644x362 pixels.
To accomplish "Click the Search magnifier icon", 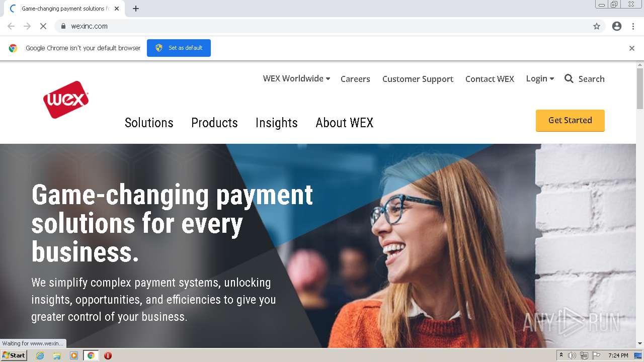I will pyautogui.click(x=569, y=78).
